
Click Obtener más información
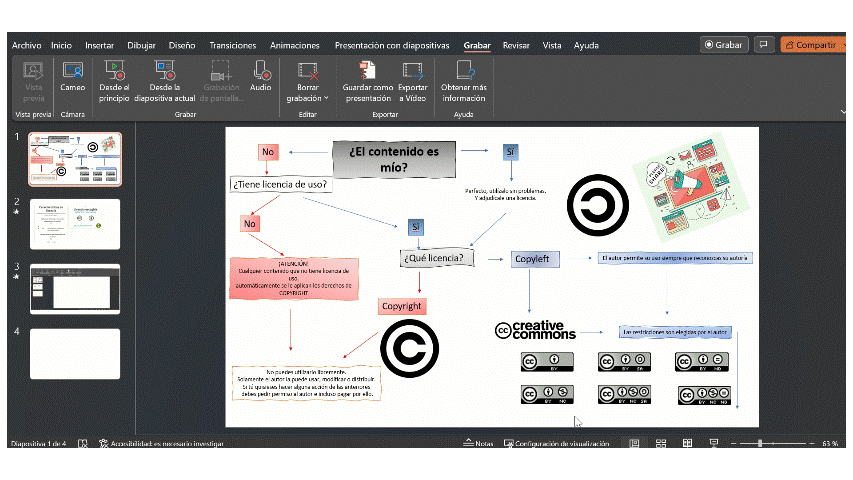click(463, 82)
